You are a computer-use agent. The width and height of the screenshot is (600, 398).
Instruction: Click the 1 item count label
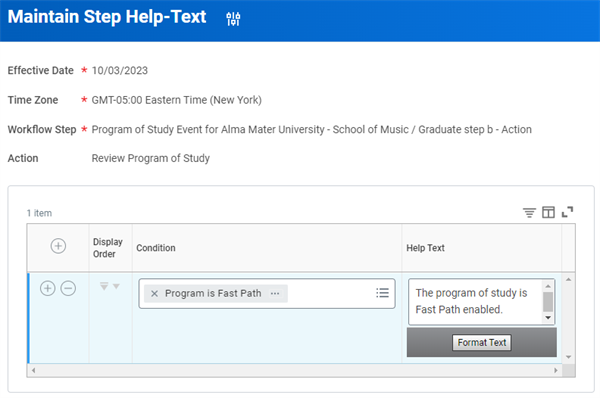pos(39,213)
